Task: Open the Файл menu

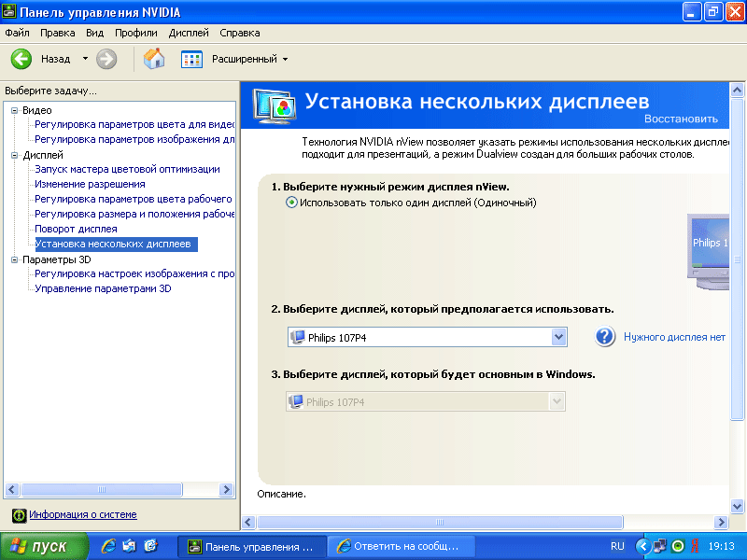Action: pyautogui.click(x=17, y=33)
